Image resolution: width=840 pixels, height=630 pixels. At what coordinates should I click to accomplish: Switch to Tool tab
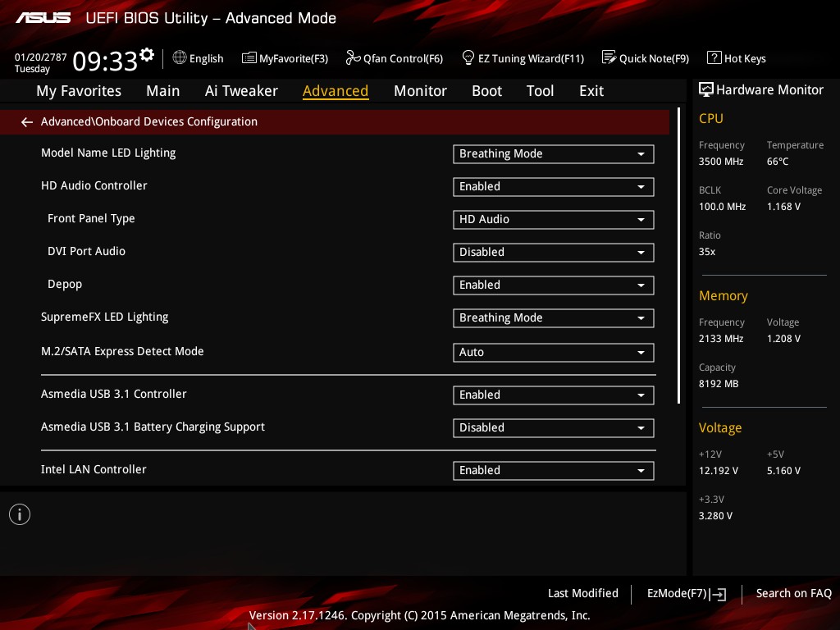pyautogui.click(x=540, y=91)
